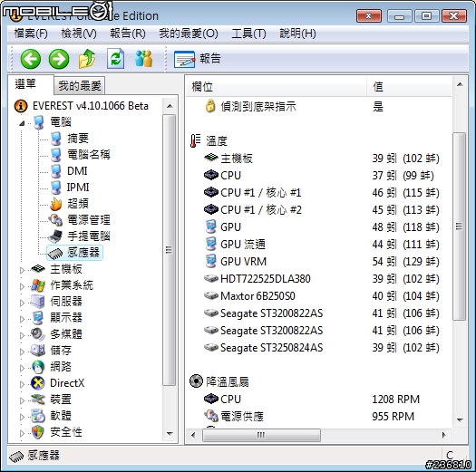Click the 電源管理 power management icon
Viewport: 476px width, 472px height.
point(56,220)
